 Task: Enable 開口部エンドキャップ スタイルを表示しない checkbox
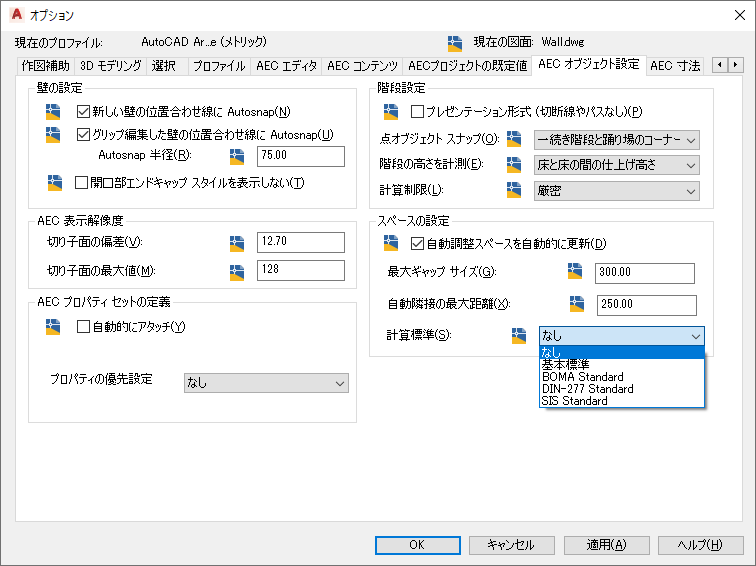click(81, 183)
